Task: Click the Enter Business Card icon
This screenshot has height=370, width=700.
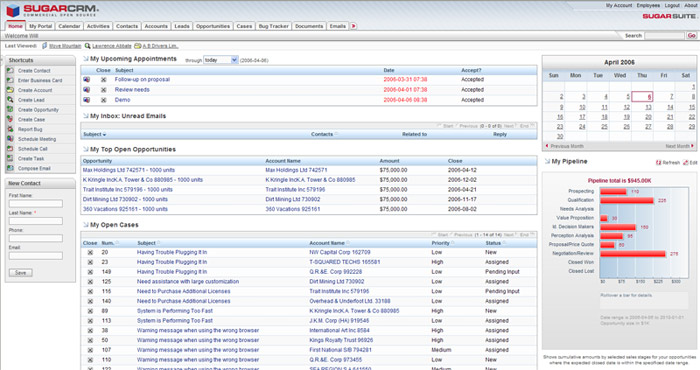Action: click(x=10, y=80)
